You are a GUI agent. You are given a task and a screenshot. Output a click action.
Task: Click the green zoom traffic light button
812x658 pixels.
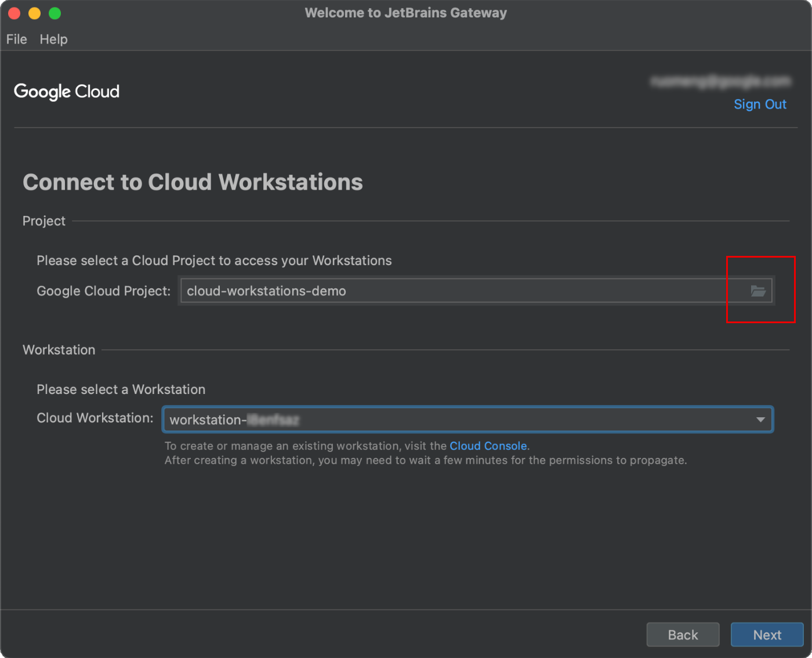(55, 13)
